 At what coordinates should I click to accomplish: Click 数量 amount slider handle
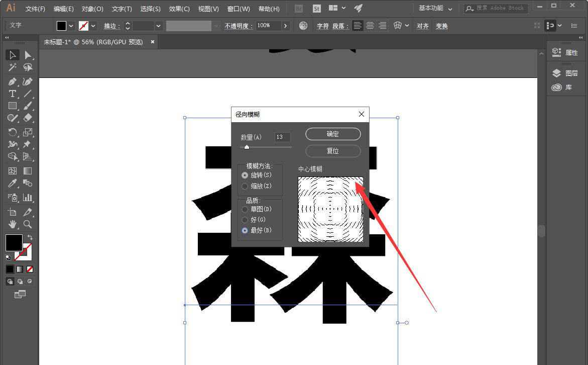click(247, 147)
